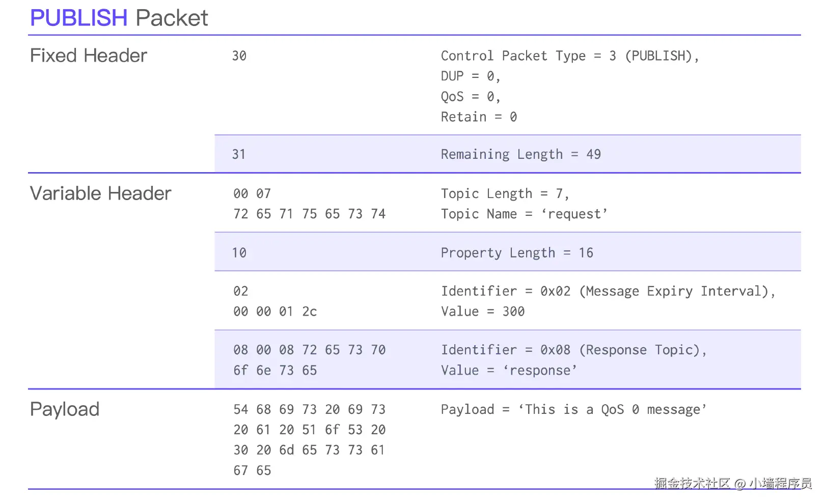This screenshot has height=504, width=826.
Task: Click the Variable Header section label
Action: click(x=100, y=193)
